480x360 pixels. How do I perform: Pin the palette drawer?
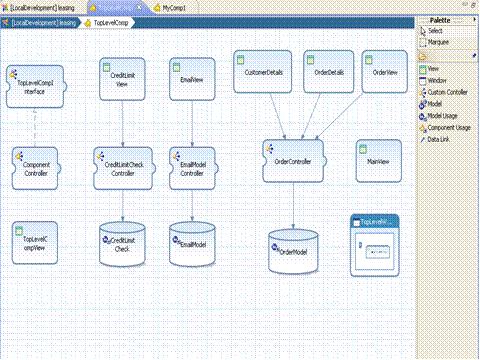coord(474,56)
